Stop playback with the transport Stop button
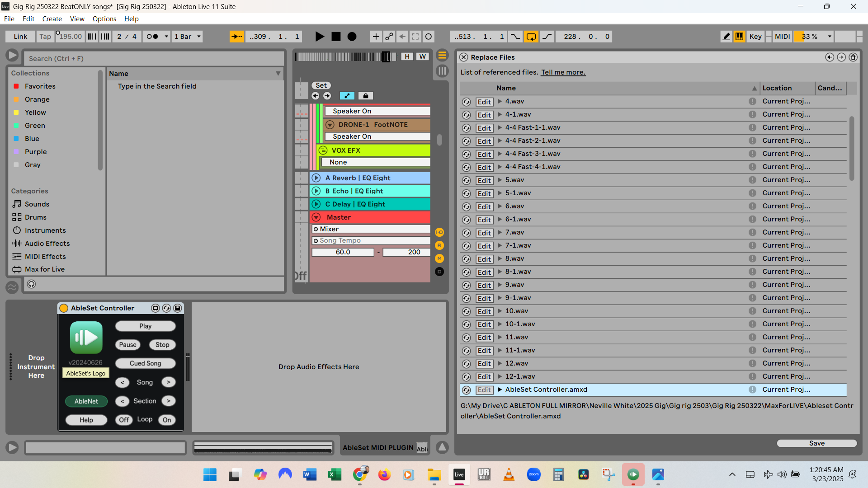Screen dimensions: 868x488 pos(336,37)
